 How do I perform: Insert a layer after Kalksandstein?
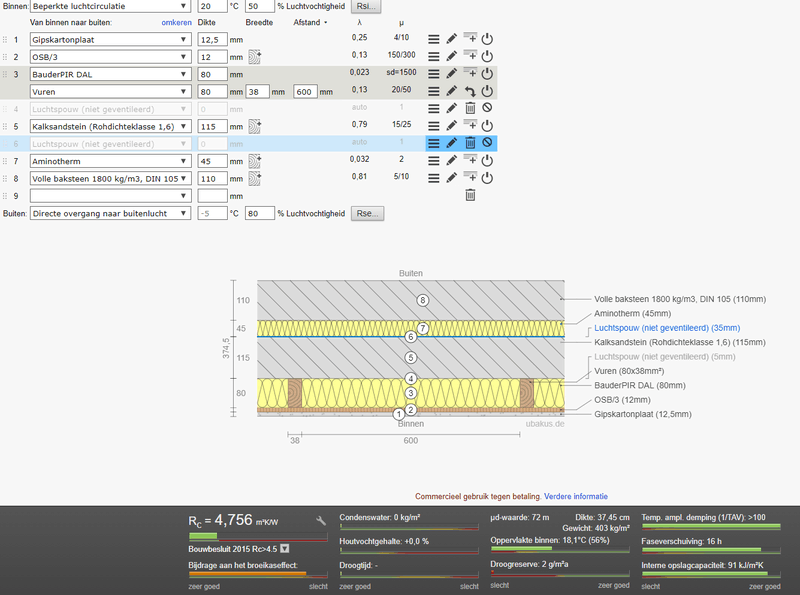pyautogui.click(x=470, y=125)
